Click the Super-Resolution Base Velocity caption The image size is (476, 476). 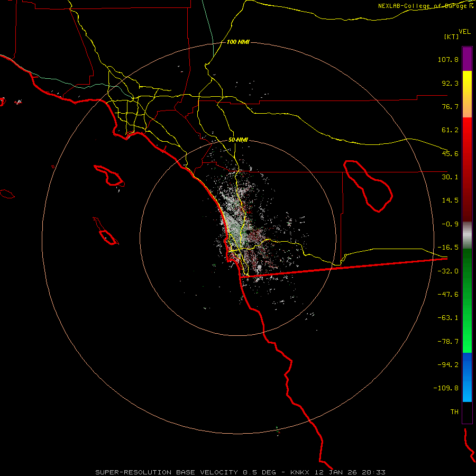coord(241,472)
